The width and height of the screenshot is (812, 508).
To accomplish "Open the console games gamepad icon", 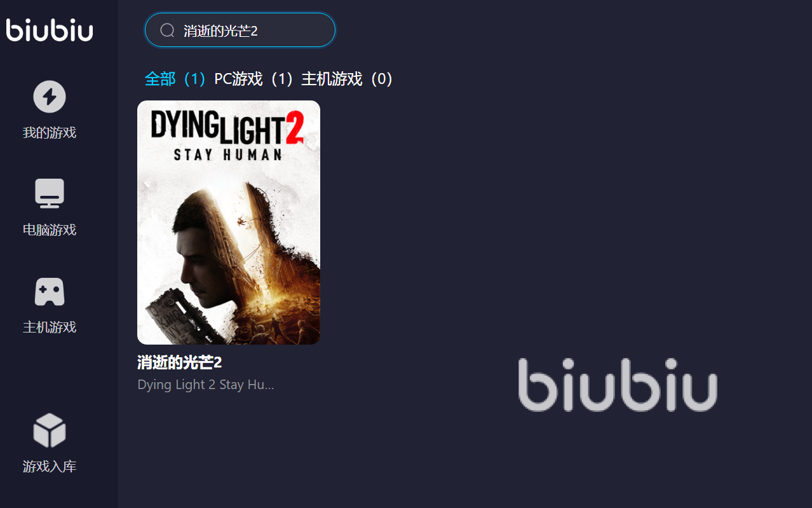I will [x=50, y=291].
